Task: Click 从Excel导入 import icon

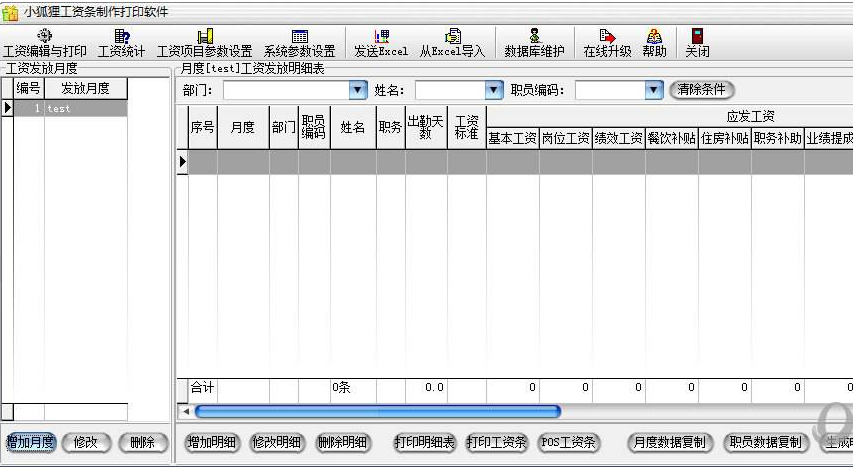Action: [x=452, y=42]
